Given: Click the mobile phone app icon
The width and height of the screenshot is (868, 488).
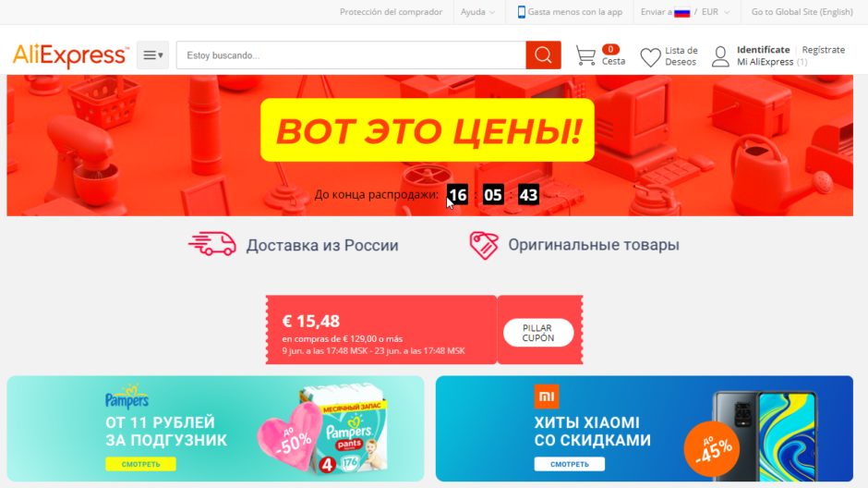Looking at the screenshot, I should click(521, 12).
